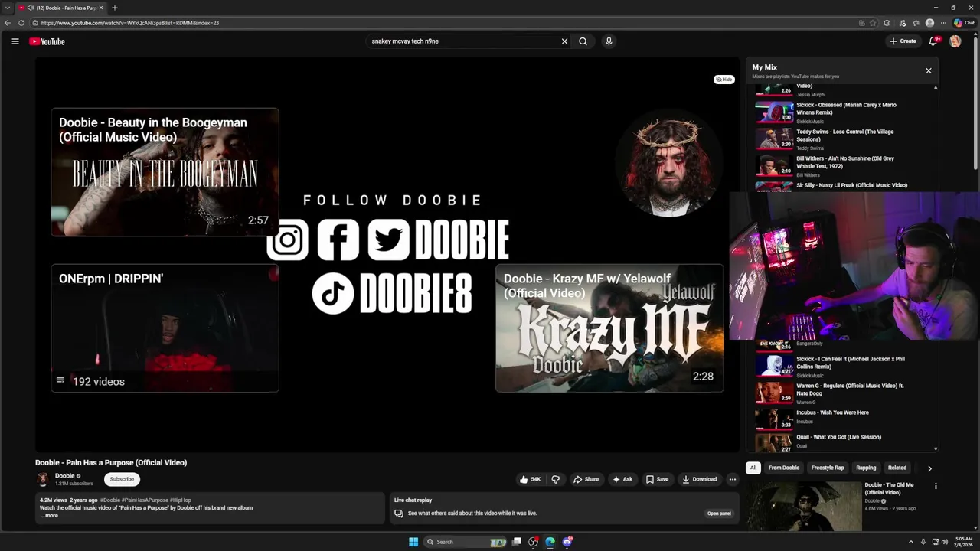
Task: Click the #HipHop hashtag link
Action: [x=180, y=500]
